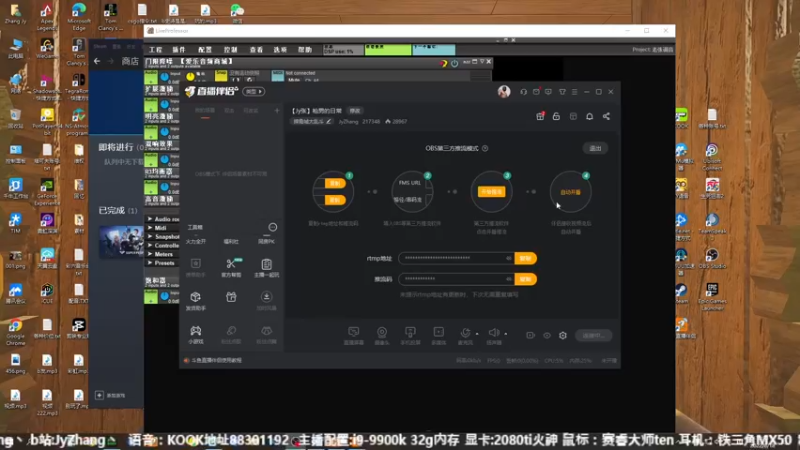Screen dimensions: 800x450
Task: Add phone screen cast source icon
Action: coord(410,332)
